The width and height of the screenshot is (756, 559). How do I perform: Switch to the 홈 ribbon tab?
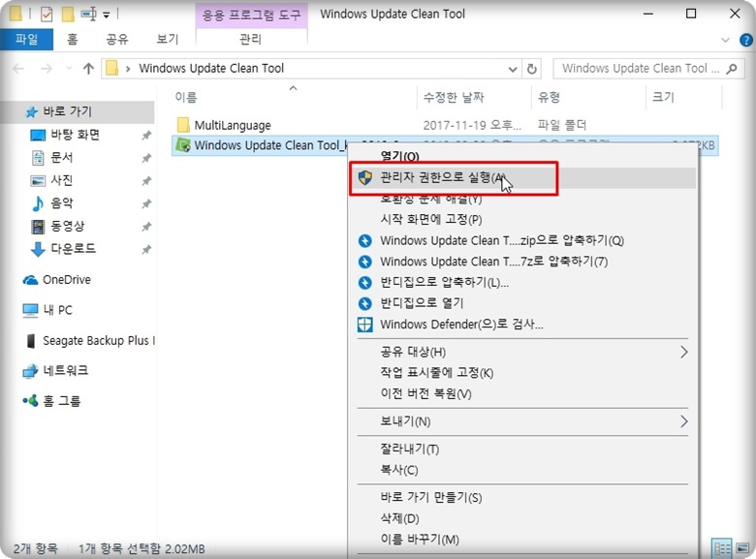(x=73, y=39)
